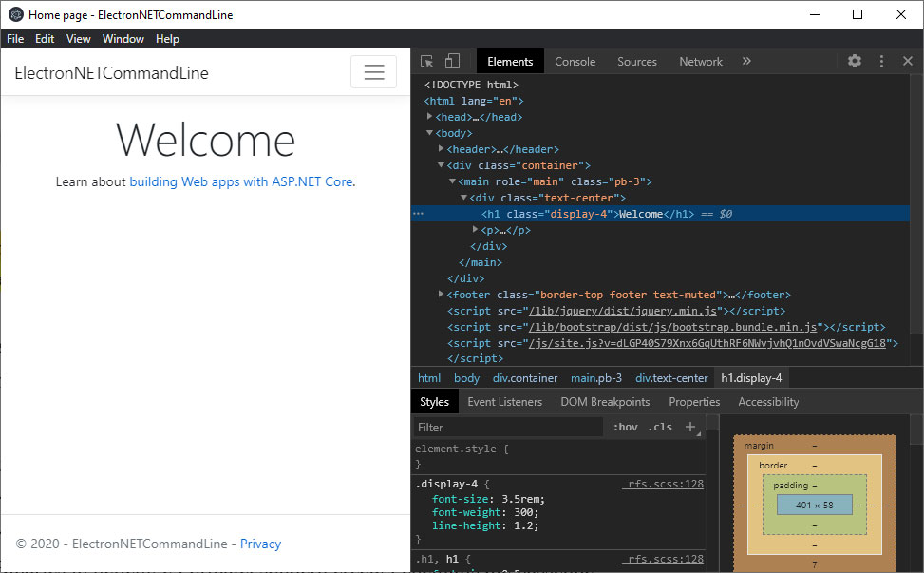
Task: Open _rfs.scss:128 source for .display-4 rule
Action: click(664, 484)
